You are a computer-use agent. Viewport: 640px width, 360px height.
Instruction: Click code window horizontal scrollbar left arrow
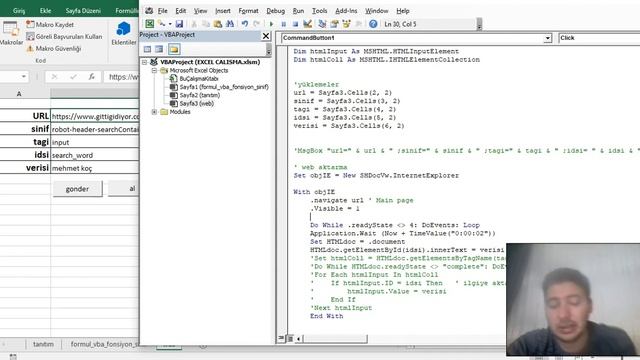[x=299, y=338]
